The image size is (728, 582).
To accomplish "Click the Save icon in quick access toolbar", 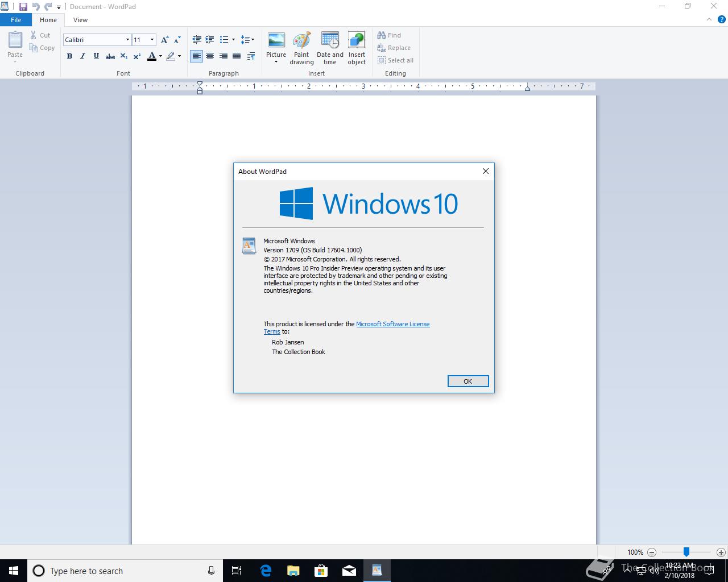I will click(23, 7).
